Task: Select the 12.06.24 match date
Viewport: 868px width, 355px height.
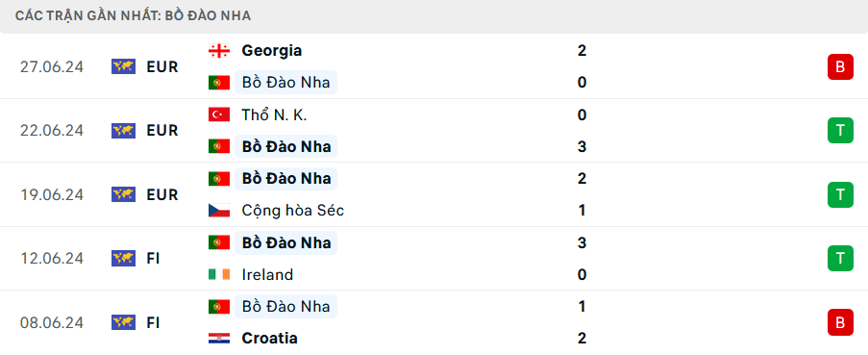Action: point(52,259)
